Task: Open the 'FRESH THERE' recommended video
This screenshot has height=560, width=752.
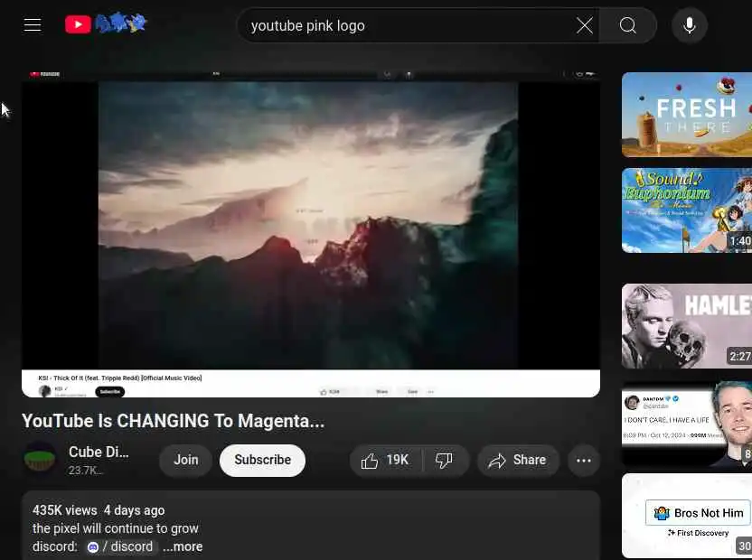Action: [687, 115]
